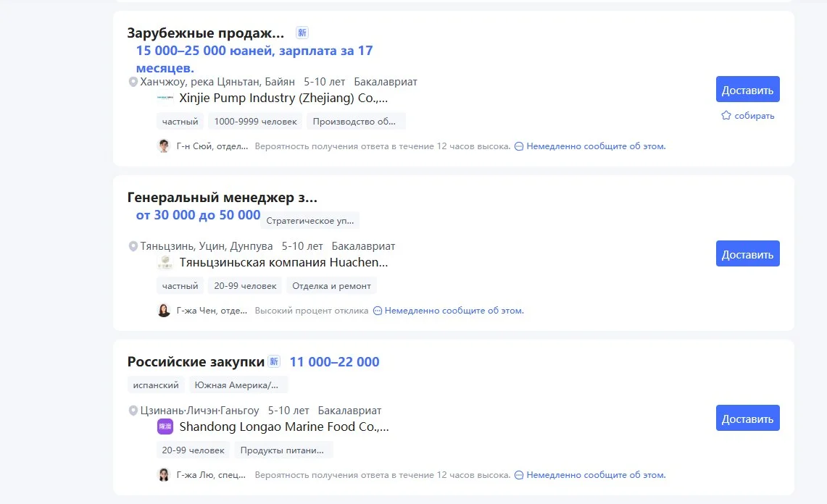Click the star icon next to собирать
Screen dimensions: 827x504
(x=726, y=116)
